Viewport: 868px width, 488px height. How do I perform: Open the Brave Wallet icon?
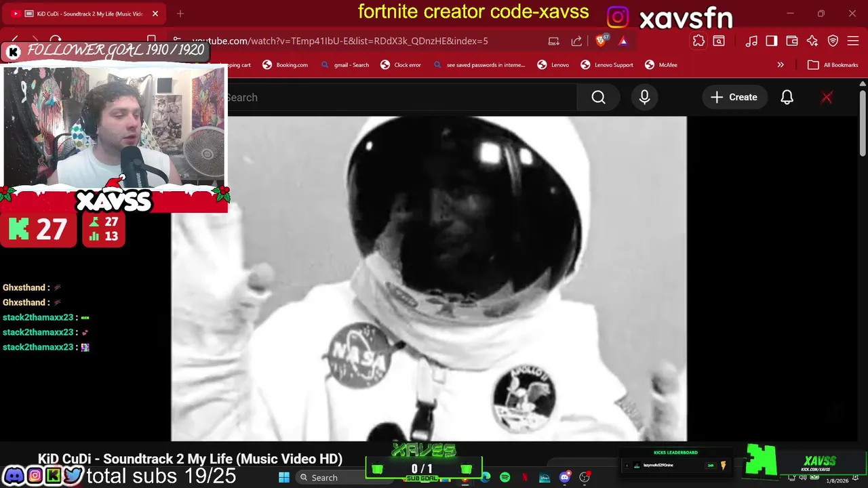pyautogui.click(x=792, y=41)
